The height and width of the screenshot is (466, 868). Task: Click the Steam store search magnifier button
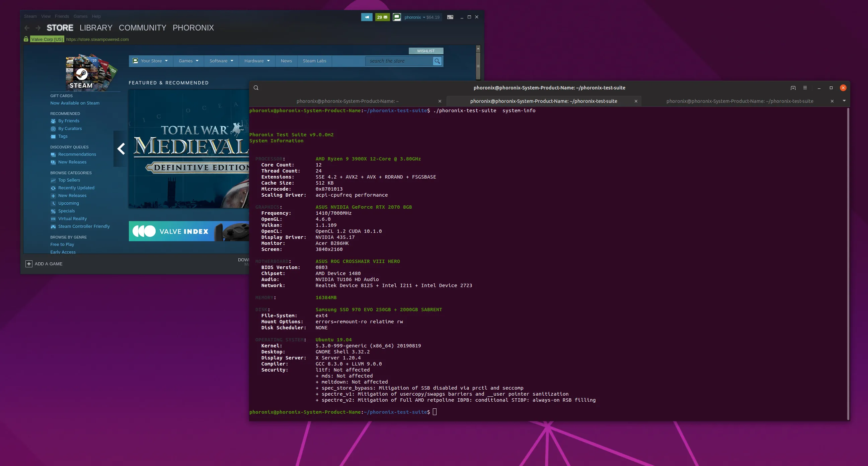click(437, 61)
